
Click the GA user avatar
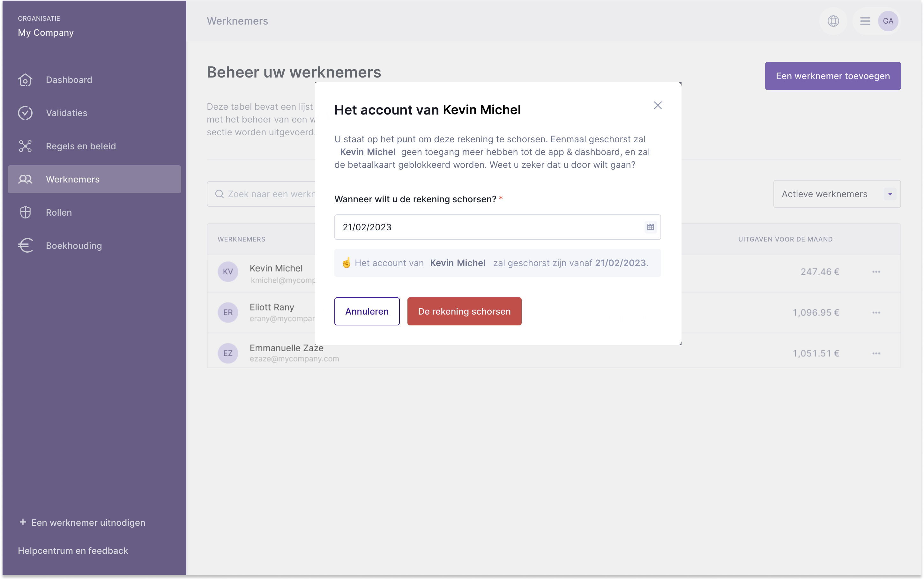coord(888,21)
